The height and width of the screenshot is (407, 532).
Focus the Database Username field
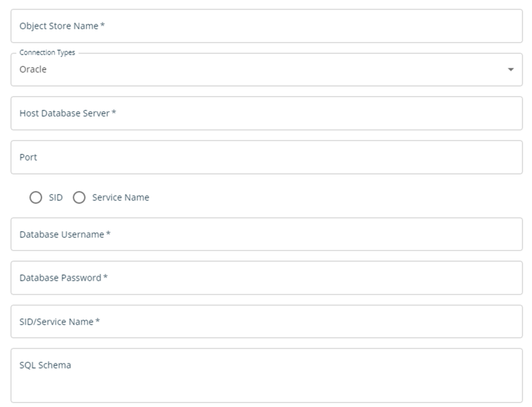coord(266,235)
